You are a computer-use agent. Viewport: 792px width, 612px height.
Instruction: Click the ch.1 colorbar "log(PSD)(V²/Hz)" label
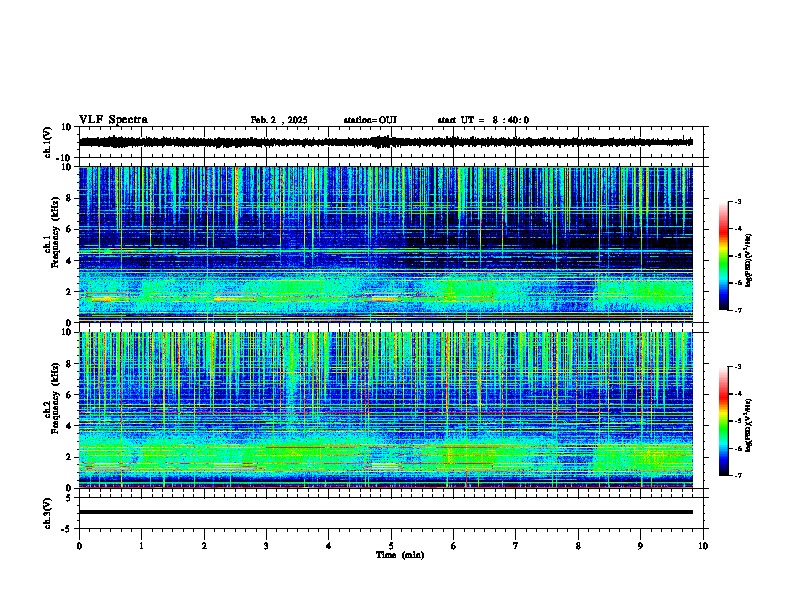point(748,260)
